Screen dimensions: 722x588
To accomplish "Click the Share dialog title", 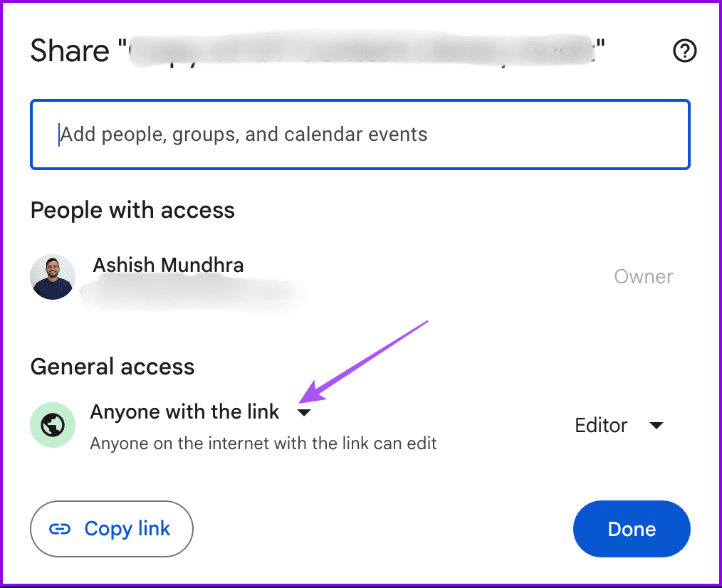I will [70, 51].
